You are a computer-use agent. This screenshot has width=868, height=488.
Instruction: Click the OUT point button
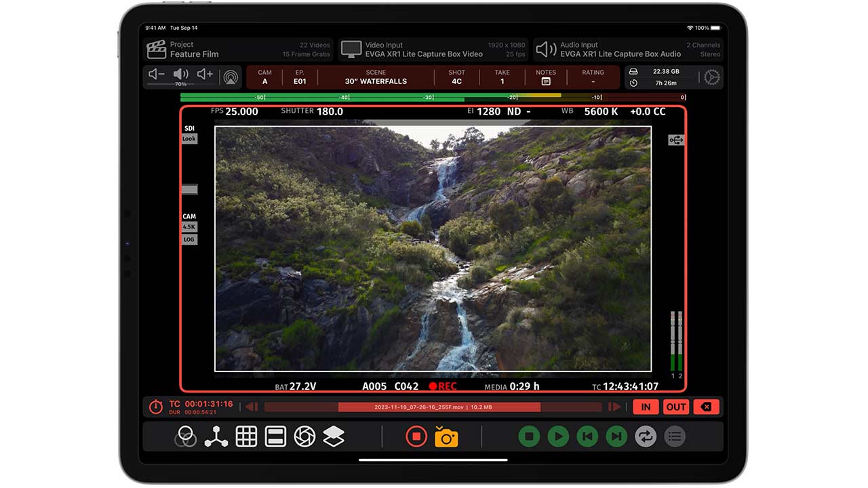(x=676, y=407)
